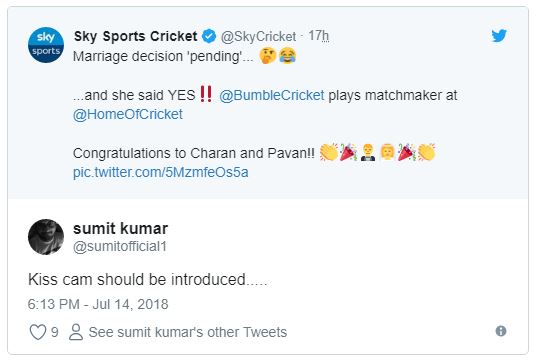Like the tweet with heart icon

pos(38,332)
